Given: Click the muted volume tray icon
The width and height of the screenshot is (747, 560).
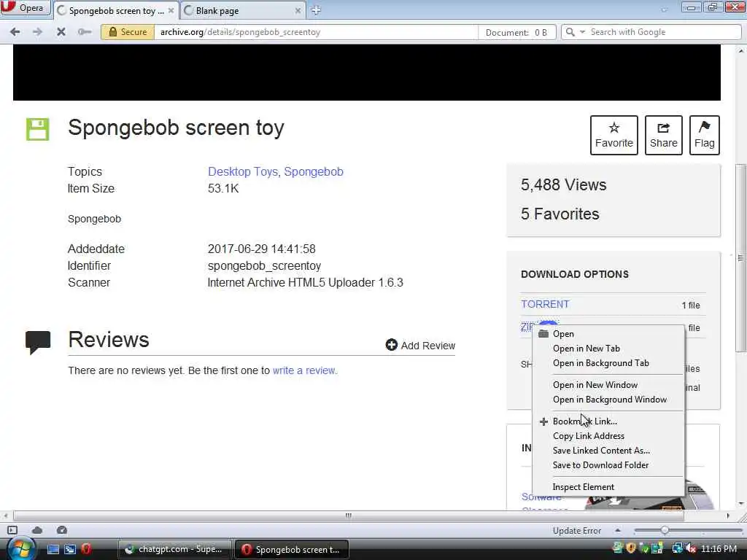Looking at the screenshot, I should click(691, 548).
